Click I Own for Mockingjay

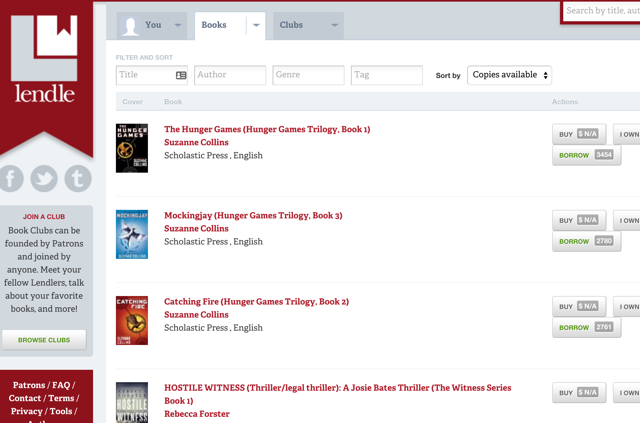coord(627,220)
